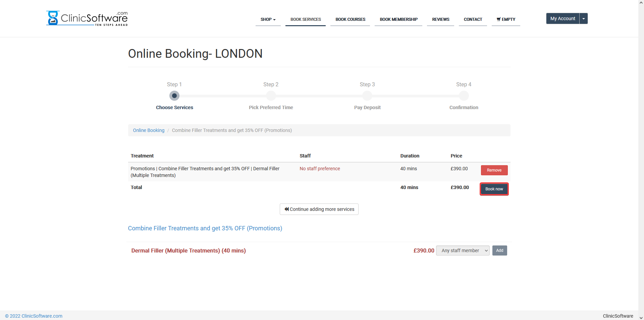Add Dermal Filler Multiple Treatments service
The height and width of the screenshot is (320, 644).
499,250
